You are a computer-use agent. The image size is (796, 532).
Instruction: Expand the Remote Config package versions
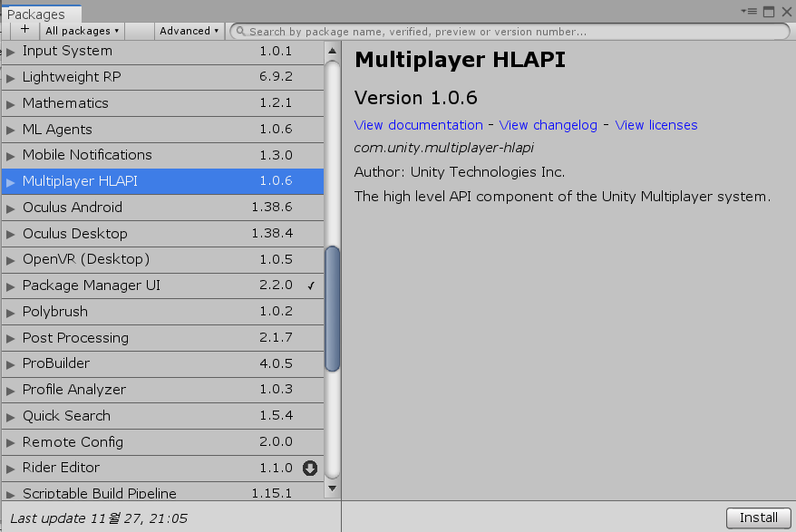[10, 442]
